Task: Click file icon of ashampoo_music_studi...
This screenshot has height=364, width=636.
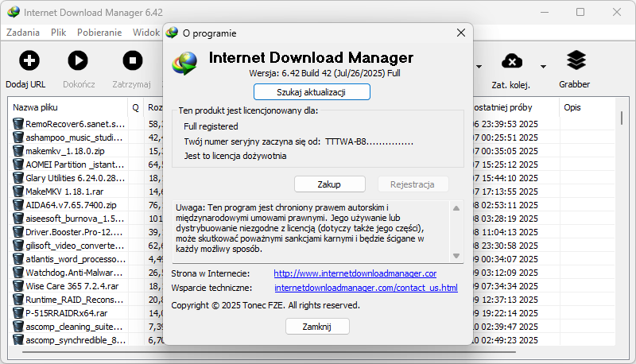Action: coord(17,137)
